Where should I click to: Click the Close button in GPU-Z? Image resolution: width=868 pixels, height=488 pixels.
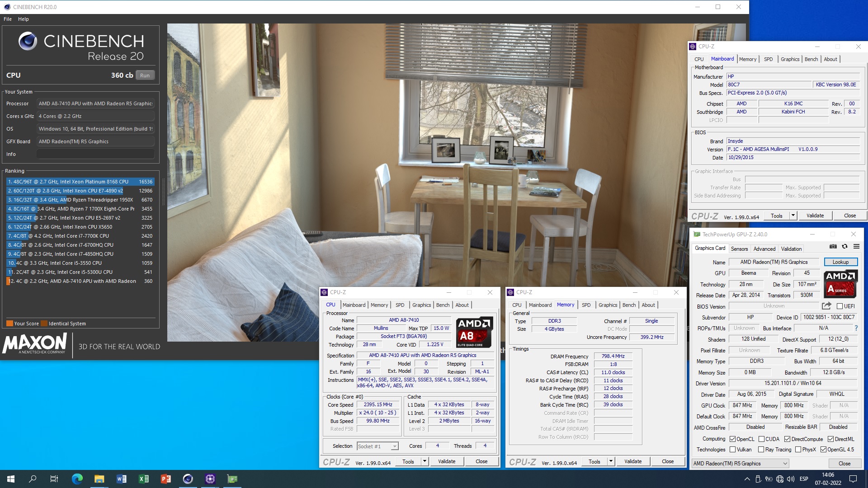click(x=844, y=464)
